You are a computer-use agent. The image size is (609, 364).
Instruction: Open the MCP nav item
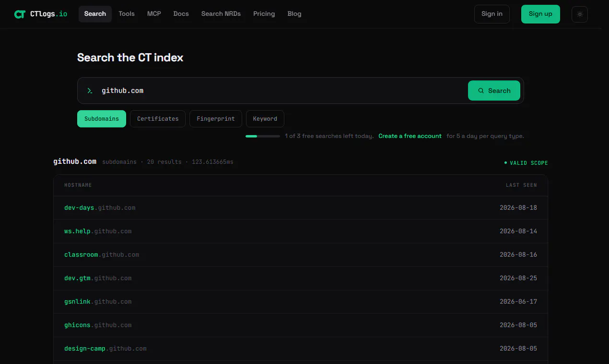pos(154,14)
